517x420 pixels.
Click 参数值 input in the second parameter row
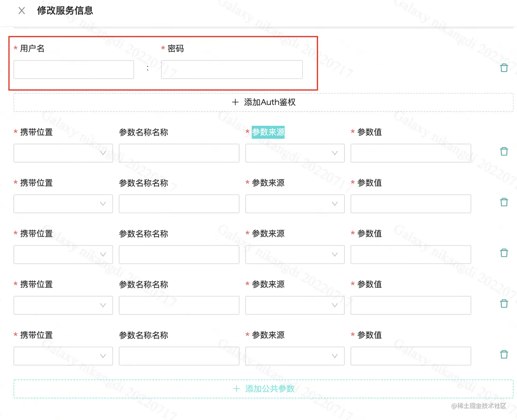point(411,204)
